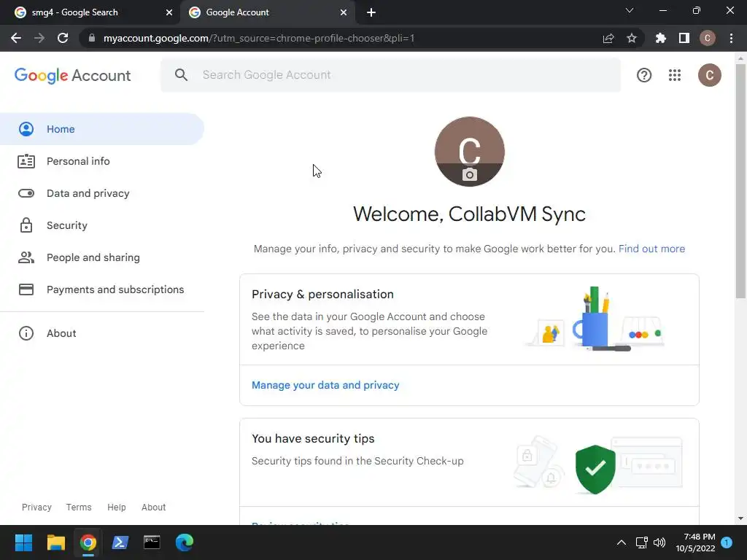Viewport: 747px width, 560px height.
Task: Open the Privacy & personalisation card
Action: 469,319
